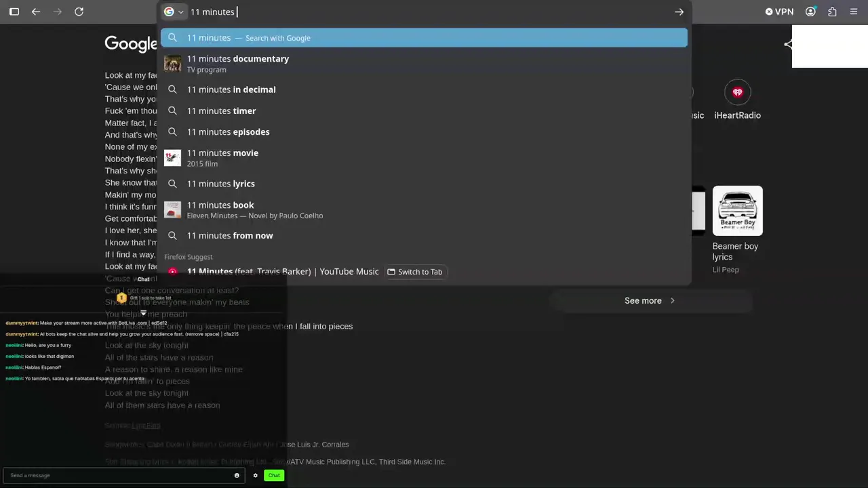Select '11 minutes movie' 2015 film suggestion
Screen dimensions: 868x488
(424, 158)
